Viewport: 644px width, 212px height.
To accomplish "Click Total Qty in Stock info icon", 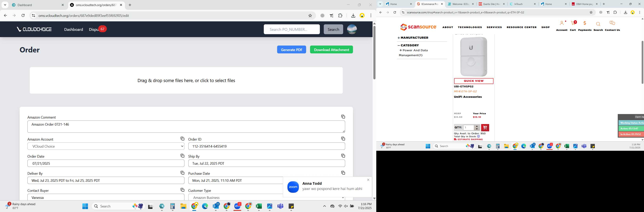I will coord(478,136).
